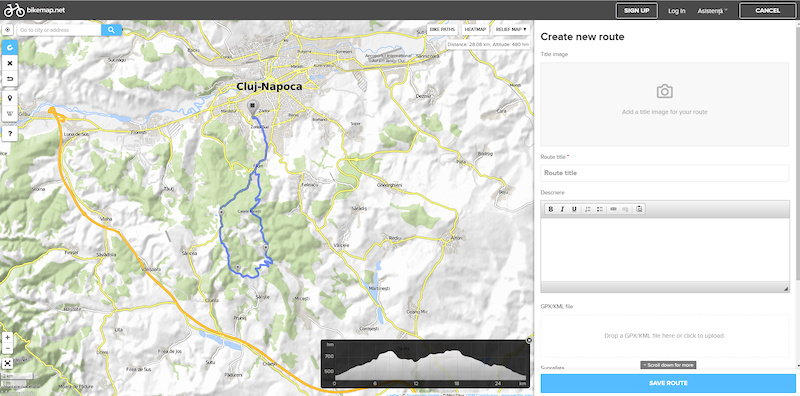
Task: Toggle underline in description editor
Action: (x=574, y=209)
